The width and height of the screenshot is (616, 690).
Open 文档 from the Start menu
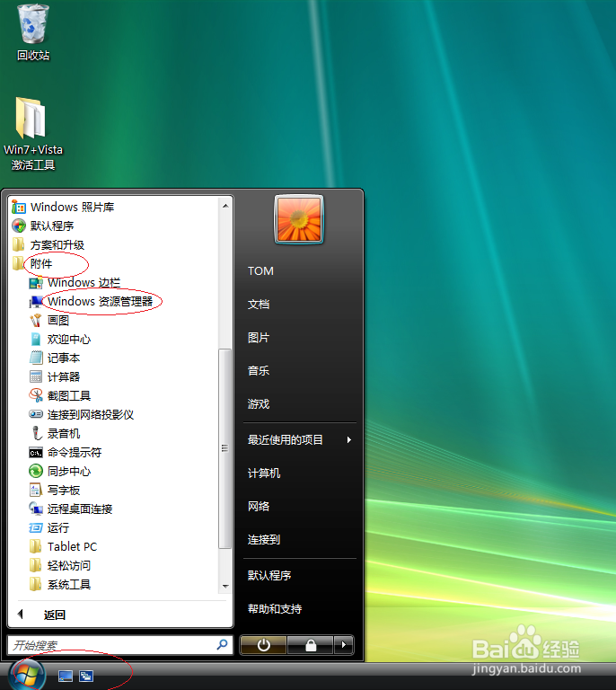258,304
